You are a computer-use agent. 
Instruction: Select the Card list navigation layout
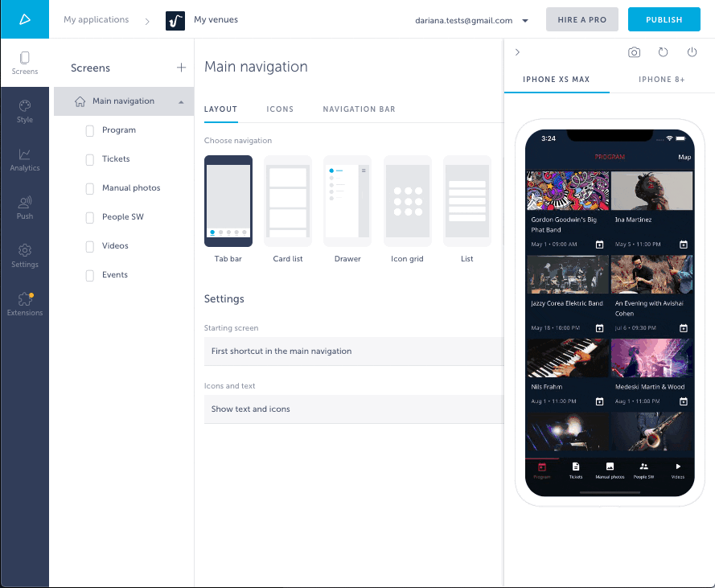(287, 201)
